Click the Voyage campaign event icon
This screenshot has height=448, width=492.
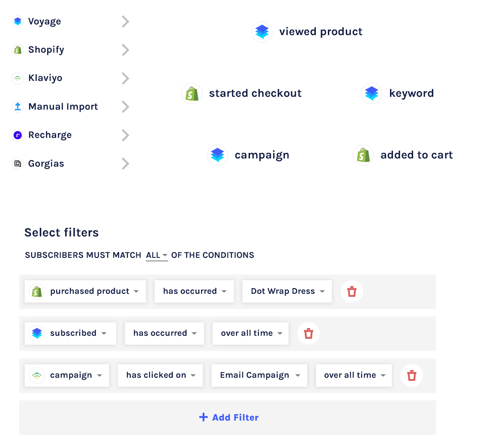click(217, 155)
